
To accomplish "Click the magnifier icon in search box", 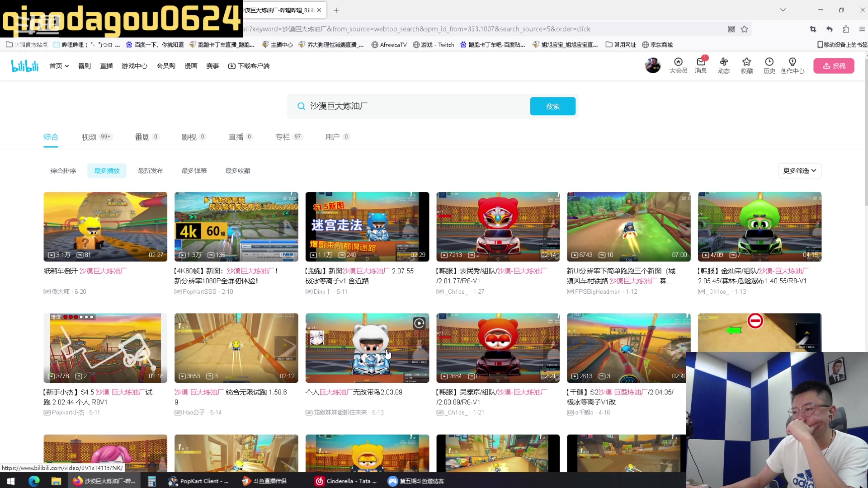I will coord(301,106).
